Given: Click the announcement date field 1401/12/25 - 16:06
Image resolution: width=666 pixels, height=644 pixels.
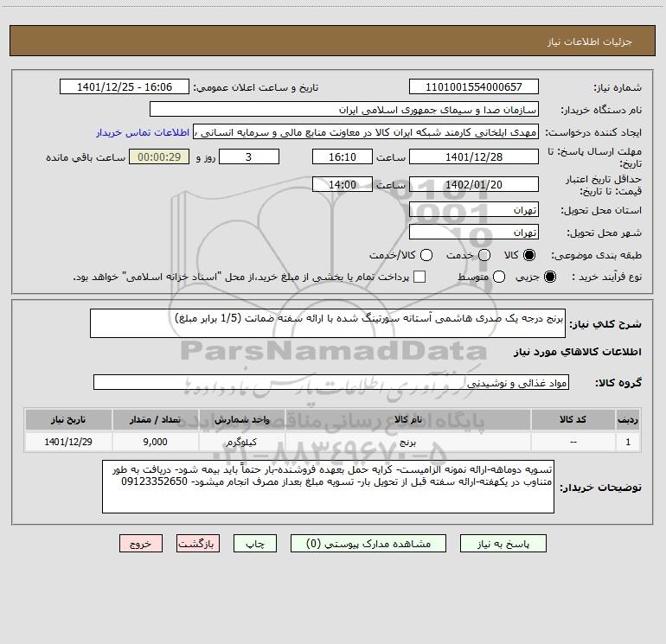Looking at the screenshot, I should [125, 87].
